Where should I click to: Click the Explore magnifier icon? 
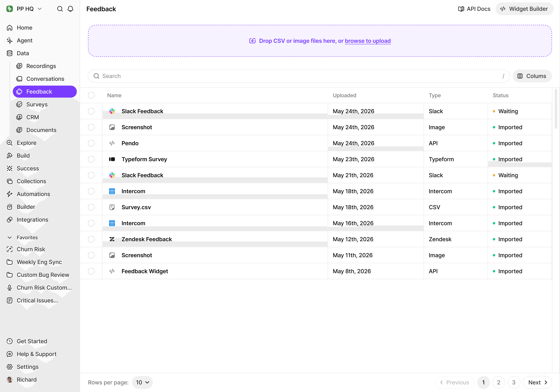coord(9,143)
